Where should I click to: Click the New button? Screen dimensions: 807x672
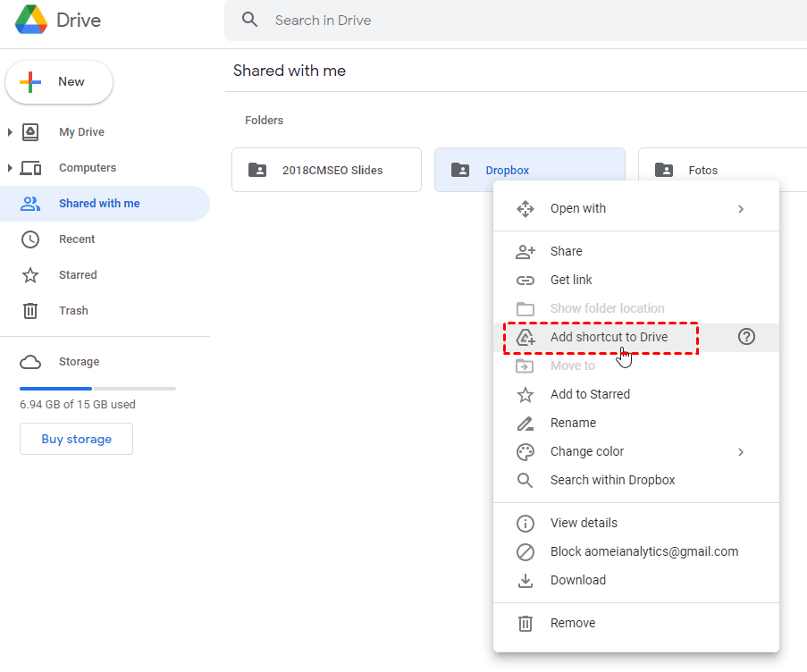pyautogui.click(x=59, y=81)
